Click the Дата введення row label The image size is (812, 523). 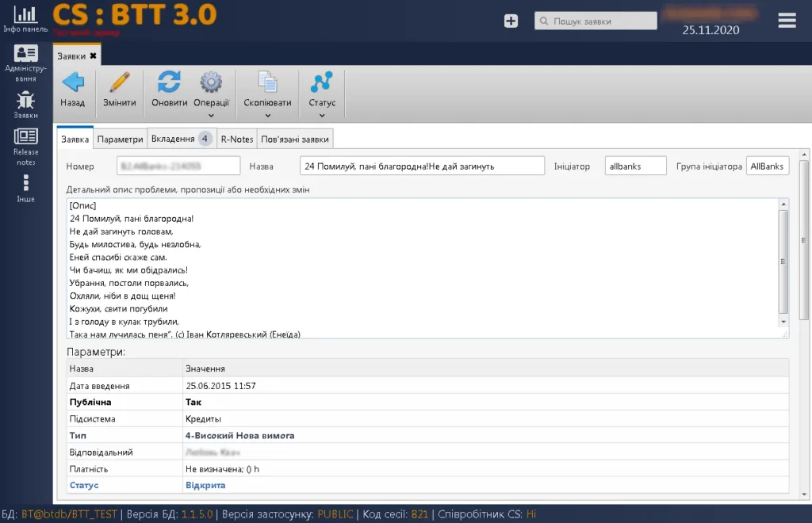tap(99, 385)
